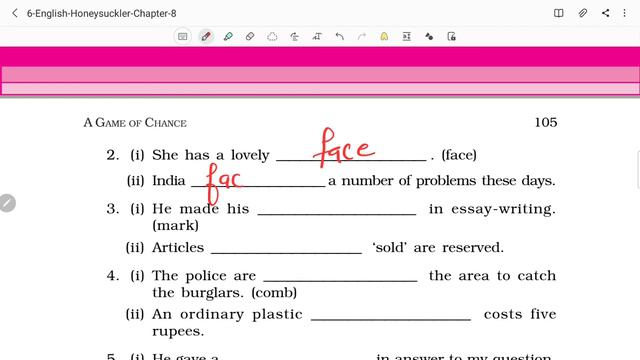Redo the last undone stroke
The image size is (640, 360).
pyautogui.click(x=362, y=37)
